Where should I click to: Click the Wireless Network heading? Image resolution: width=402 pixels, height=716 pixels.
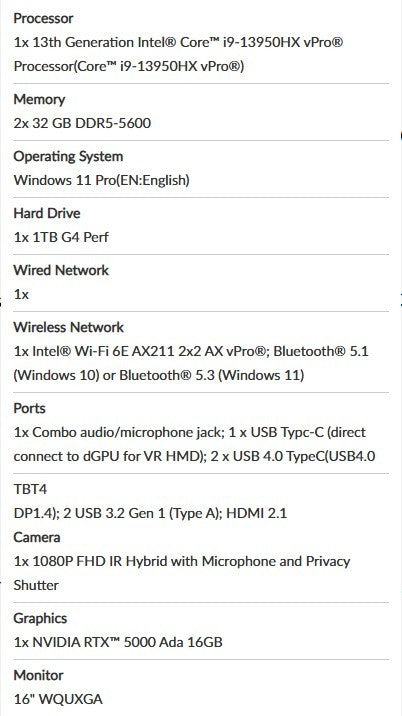(69, 327)
